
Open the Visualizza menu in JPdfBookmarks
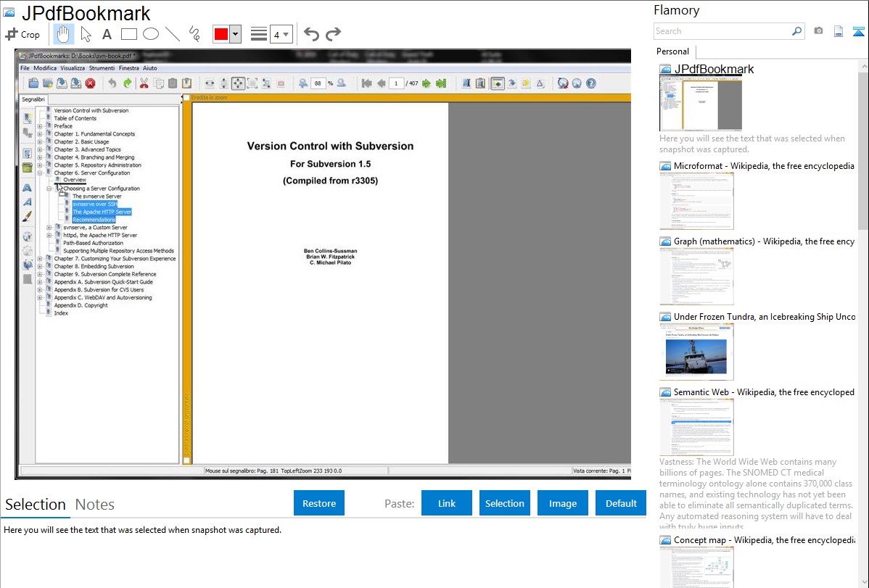73,68
